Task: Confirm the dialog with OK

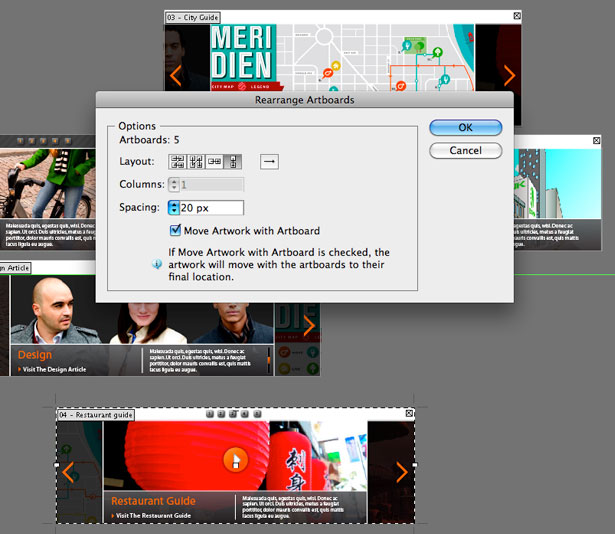Action: click(466, 128)
